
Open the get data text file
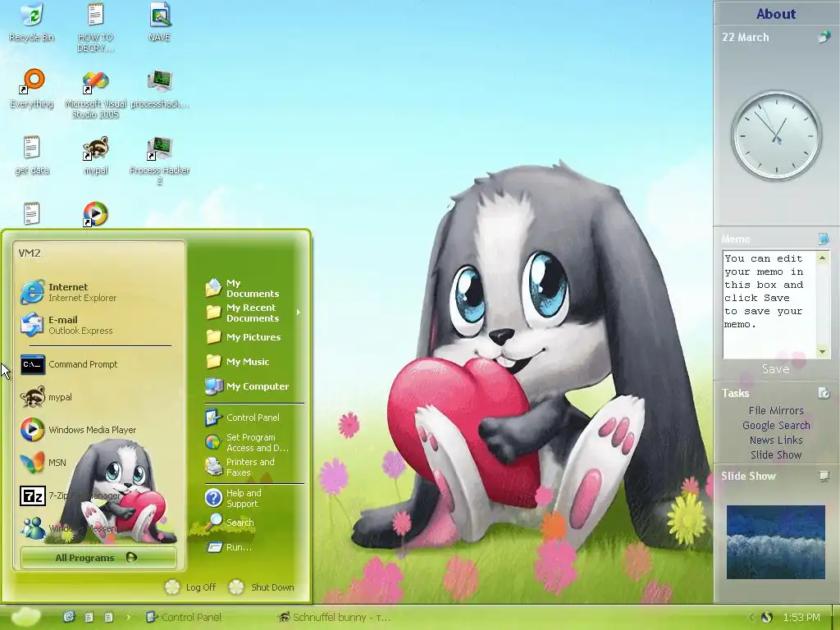(32, 155)
